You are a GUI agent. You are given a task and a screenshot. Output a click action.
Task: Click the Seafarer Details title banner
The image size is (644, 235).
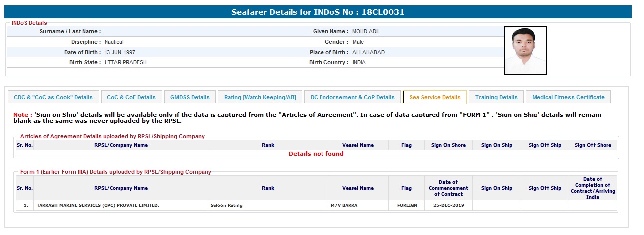(318, 12)
